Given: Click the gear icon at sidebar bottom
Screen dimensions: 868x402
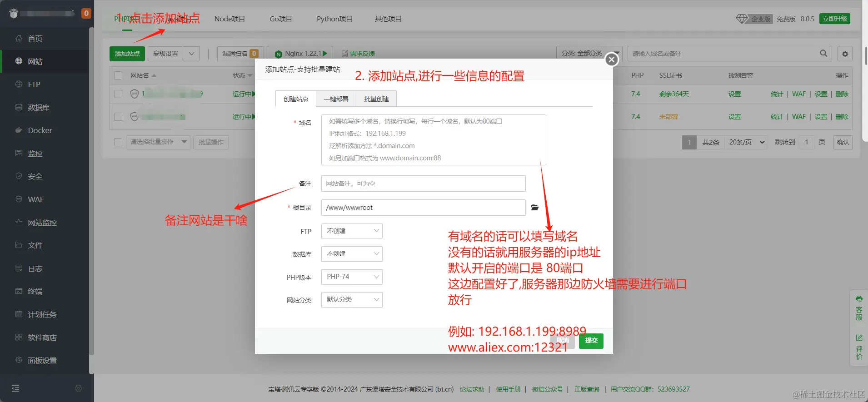Looking at the screenshot, I should [x=79, y=388].
